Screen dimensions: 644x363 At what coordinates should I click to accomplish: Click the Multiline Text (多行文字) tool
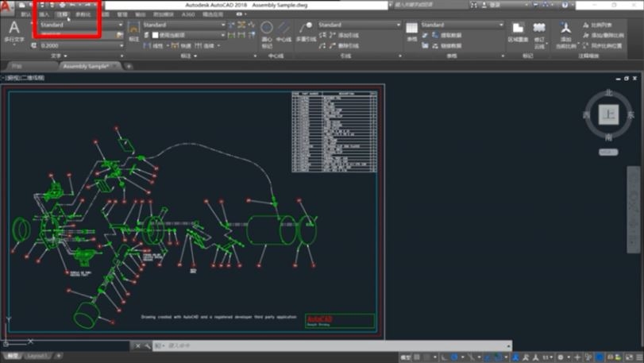tap(14, 32)
